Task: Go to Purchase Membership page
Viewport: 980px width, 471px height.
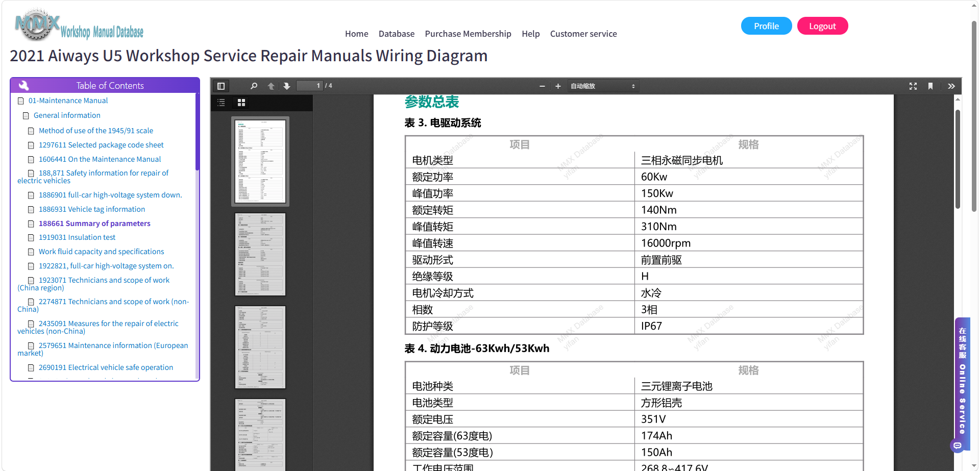Action: 468,34
